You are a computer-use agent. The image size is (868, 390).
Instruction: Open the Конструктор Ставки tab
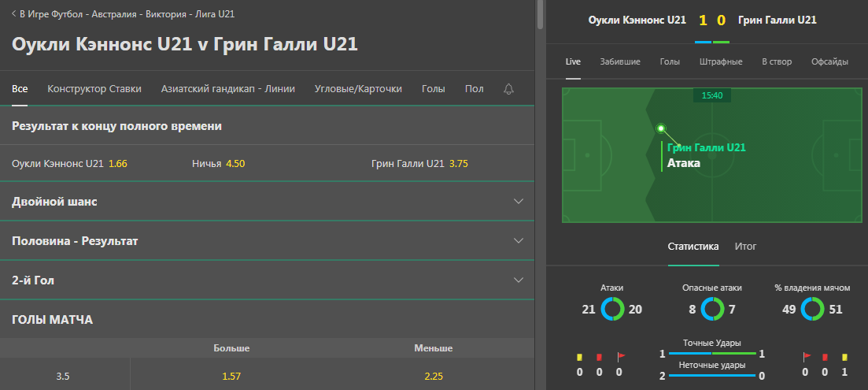tap(94, 88)
